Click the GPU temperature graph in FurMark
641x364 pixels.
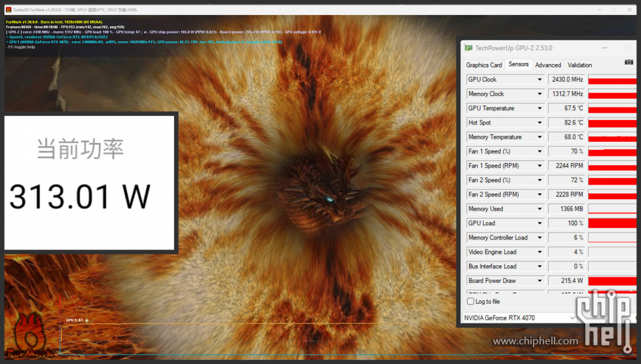pyautogui.click(x=235, y=337)
